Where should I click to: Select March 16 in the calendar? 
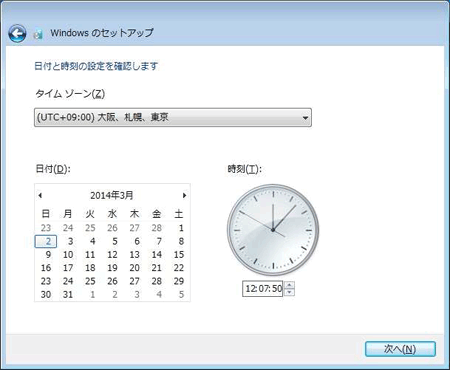coord(46,268)
